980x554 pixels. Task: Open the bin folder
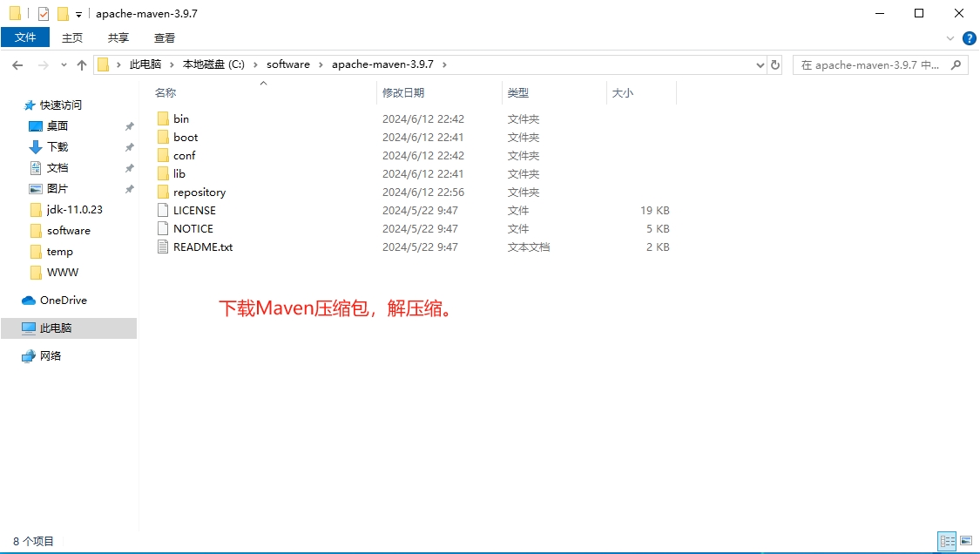tap(180, 118)
